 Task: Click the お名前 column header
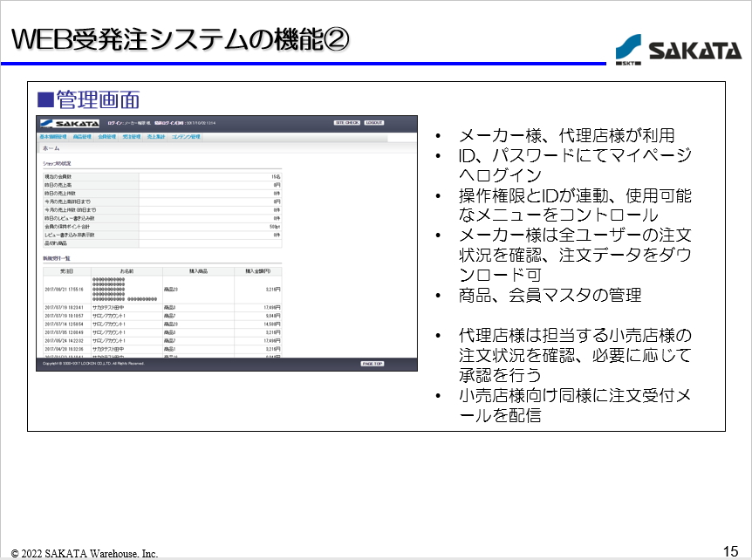[126, 270]
